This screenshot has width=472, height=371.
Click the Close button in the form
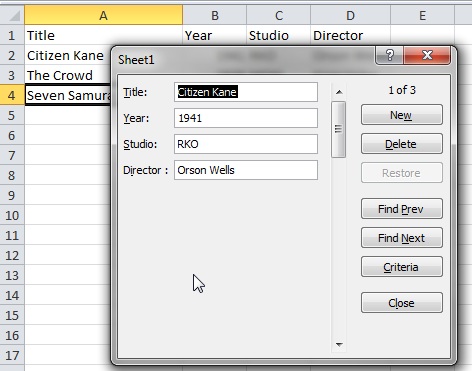(x=402, y=303)
